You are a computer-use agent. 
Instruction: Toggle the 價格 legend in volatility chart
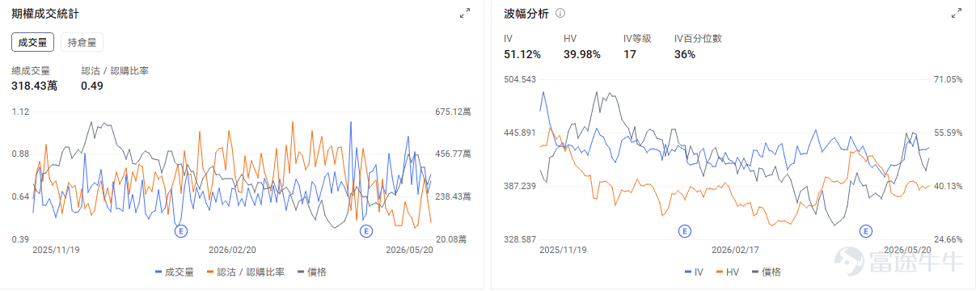[x=767, y=272]
